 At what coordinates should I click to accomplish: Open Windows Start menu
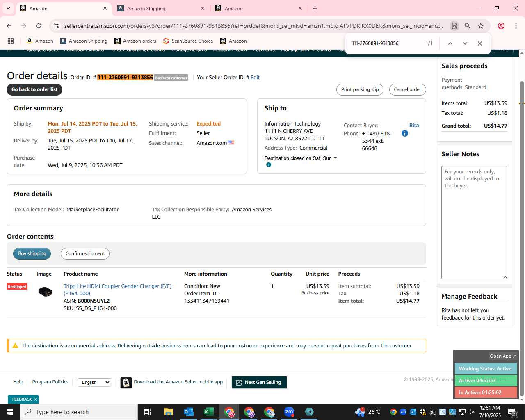pyautogui.click(x=10, y=412)
